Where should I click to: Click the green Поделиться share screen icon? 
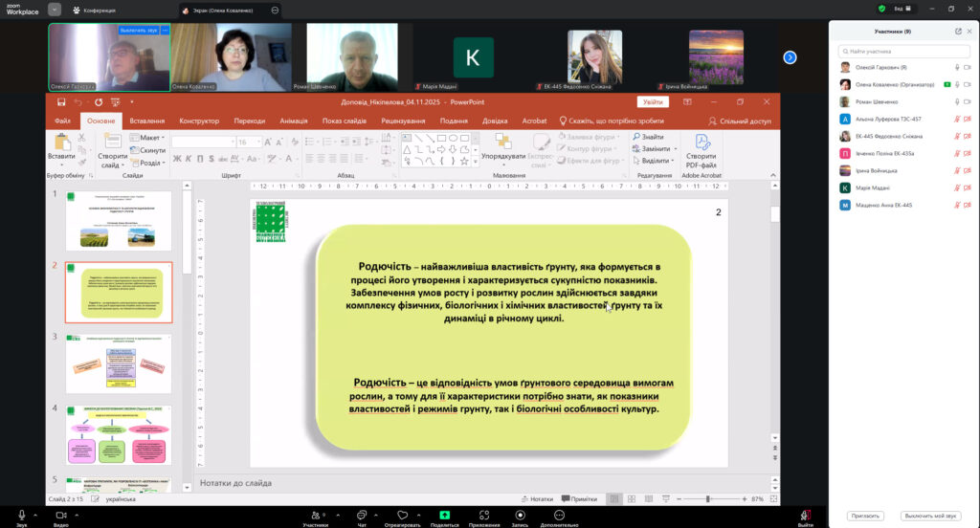(x=444, y=514)
